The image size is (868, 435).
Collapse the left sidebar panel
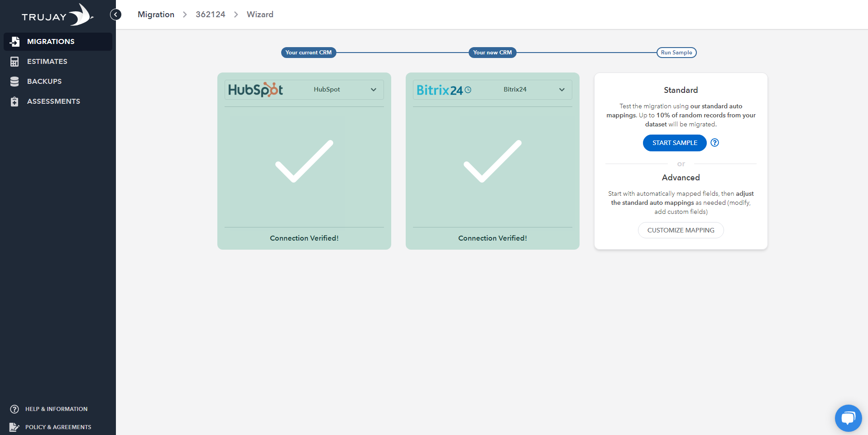click(x=116, y=14)
